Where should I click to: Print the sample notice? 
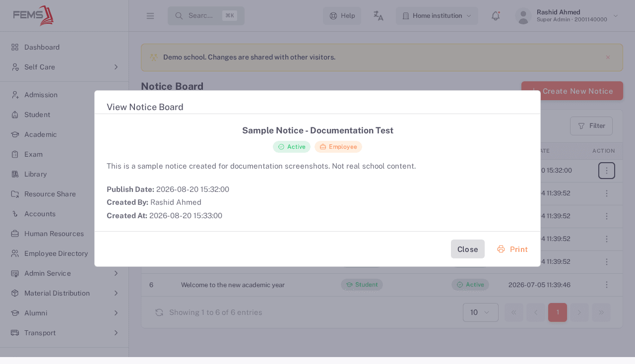(512, 249)
